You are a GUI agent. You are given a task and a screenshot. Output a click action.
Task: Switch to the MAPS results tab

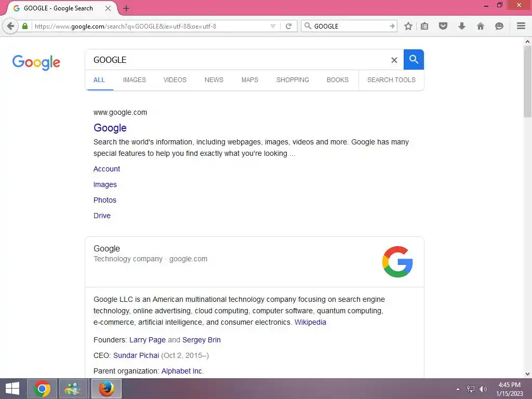[250, 80]
